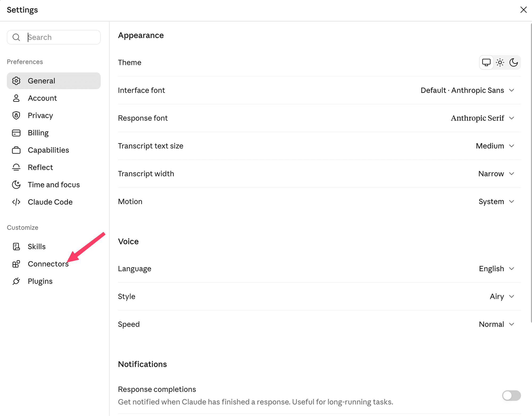This screenshot has height=416, width=532.
Task: Click the Privacy shield icon
Action: pyautogui.click(x=16, y=116)
